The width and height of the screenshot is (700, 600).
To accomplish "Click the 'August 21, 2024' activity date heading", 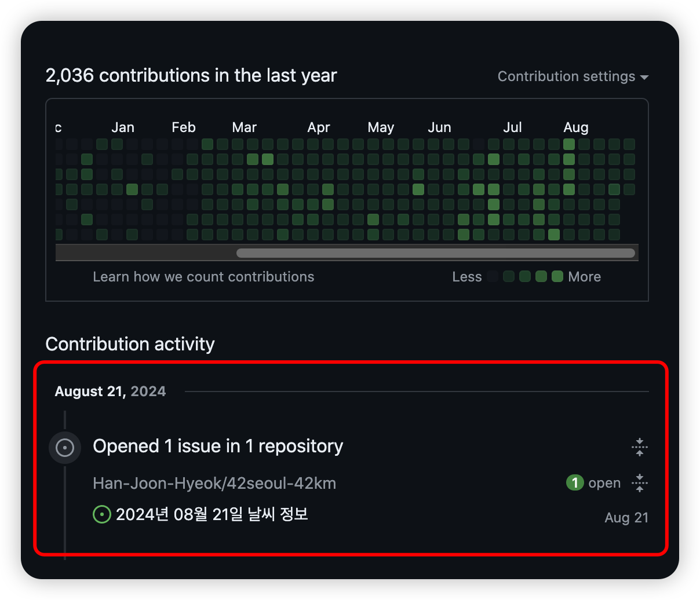I will click(x=110, y=392).
